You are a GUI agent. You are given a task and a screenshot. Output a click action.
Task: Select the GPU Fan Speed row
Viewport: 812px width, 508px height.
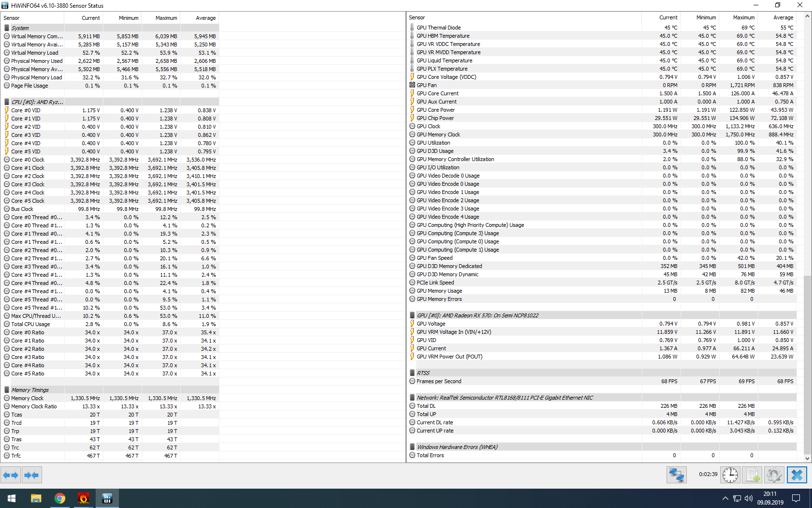point(602,258)
